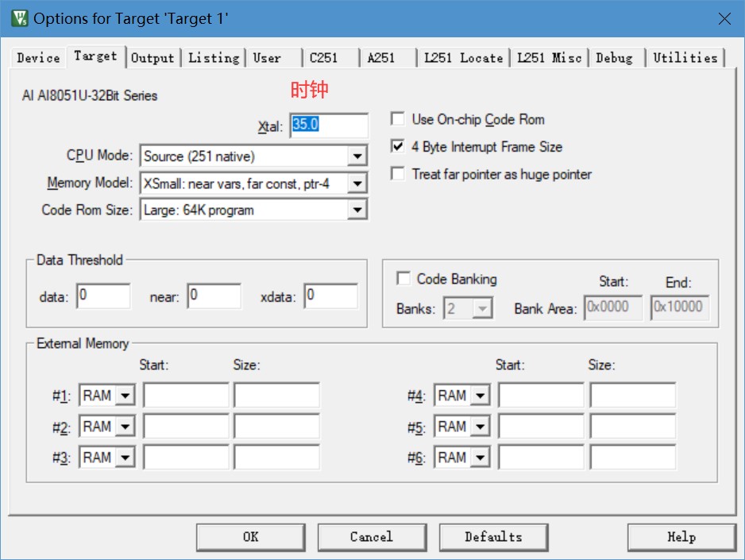Uncheck 4 Byte Interrupt Frame Size
Screen dimensions: 745x560
coord(398,146)
